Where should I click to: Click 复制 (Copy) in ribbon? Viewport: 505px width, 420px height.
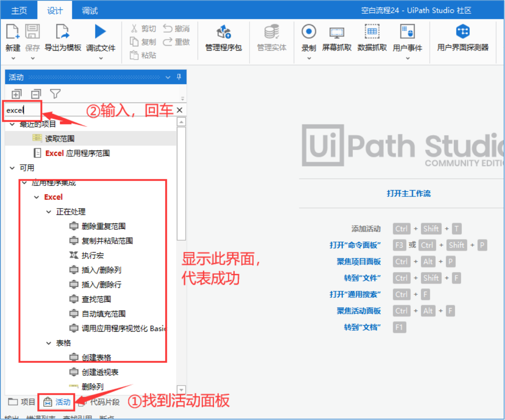(143, 42)
